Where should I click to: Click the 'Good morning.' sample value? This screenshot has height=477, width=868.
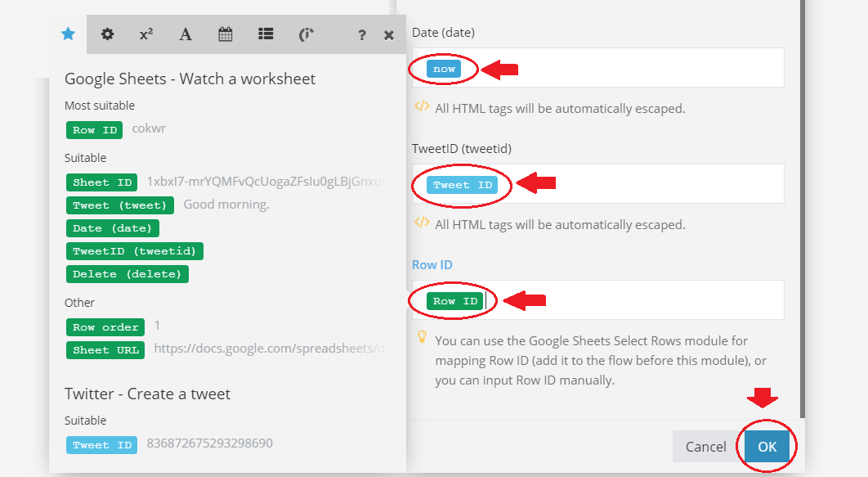226,205
